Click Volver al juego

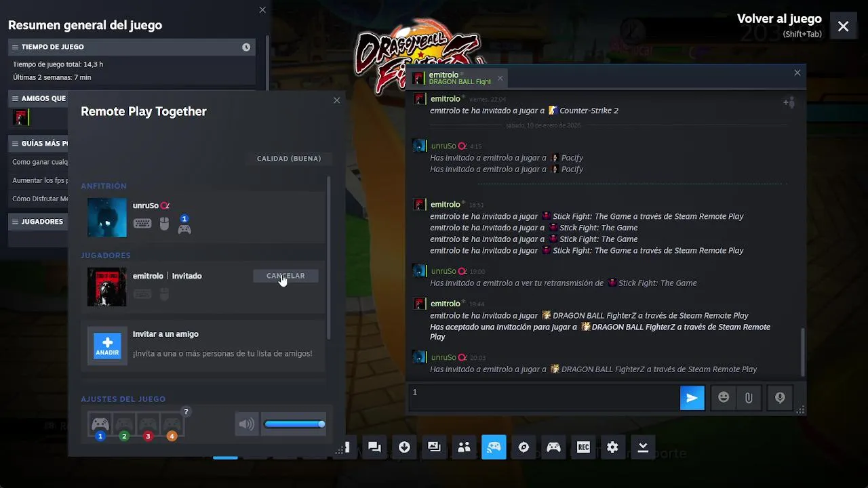coord(779,19)
